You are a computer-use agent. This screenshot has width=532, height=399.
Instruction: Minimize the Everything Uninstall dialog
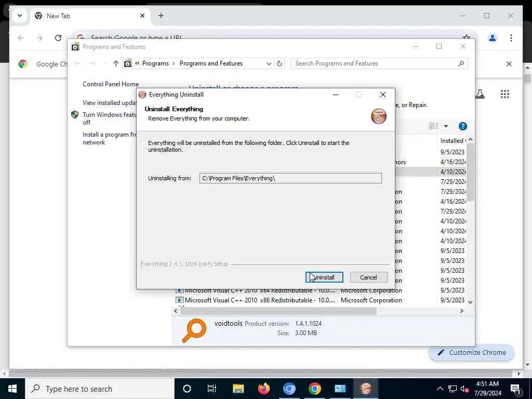pyautogui.click(x=336, y=95)
